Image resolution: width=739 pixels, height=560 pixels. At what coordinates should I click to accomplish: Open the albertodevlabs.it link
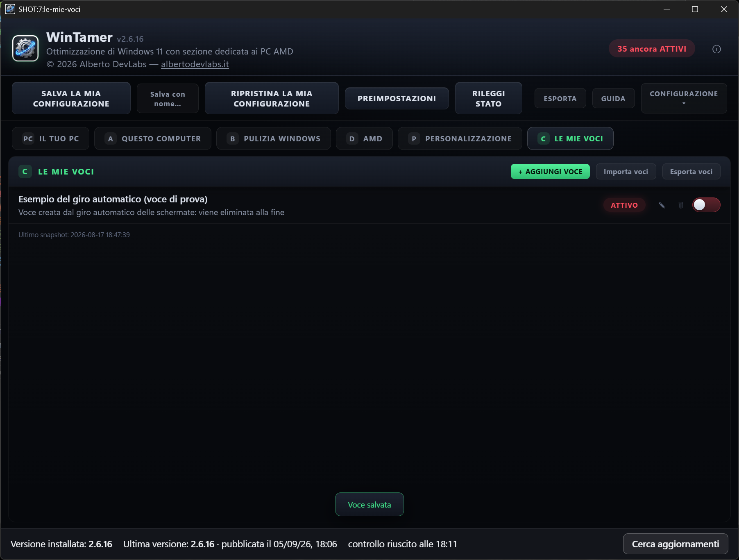[x=195, y=64]
